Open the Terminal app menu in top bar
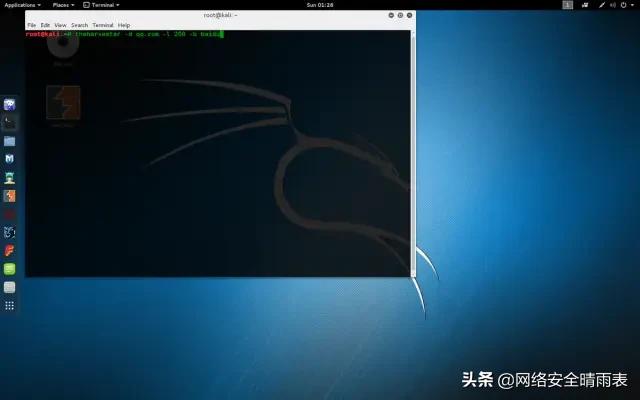Image resolution: width=640 pixels, height=400 pixels. [101, 5]
